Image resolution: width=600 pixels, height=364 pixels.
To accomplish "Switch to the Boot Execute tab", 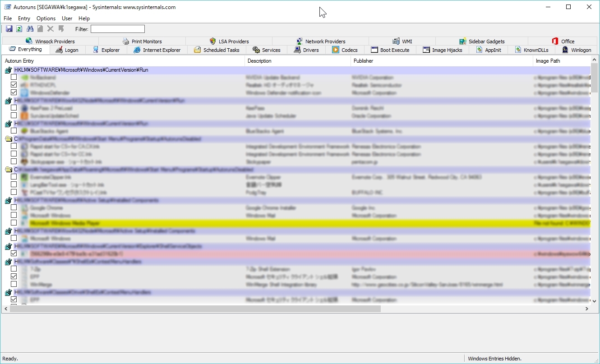I will pyautogui.click(x=390, y=50).
